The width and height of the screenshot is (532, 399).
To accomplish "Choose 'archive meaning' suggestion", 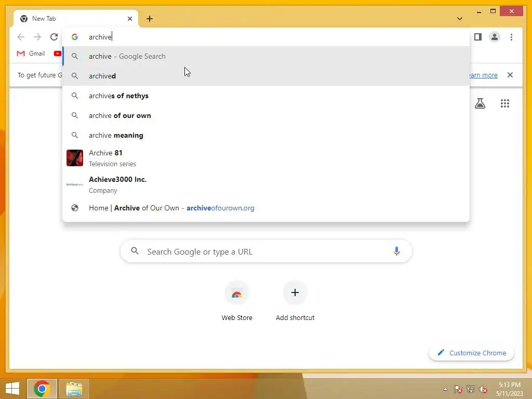I will coord(267,135).
